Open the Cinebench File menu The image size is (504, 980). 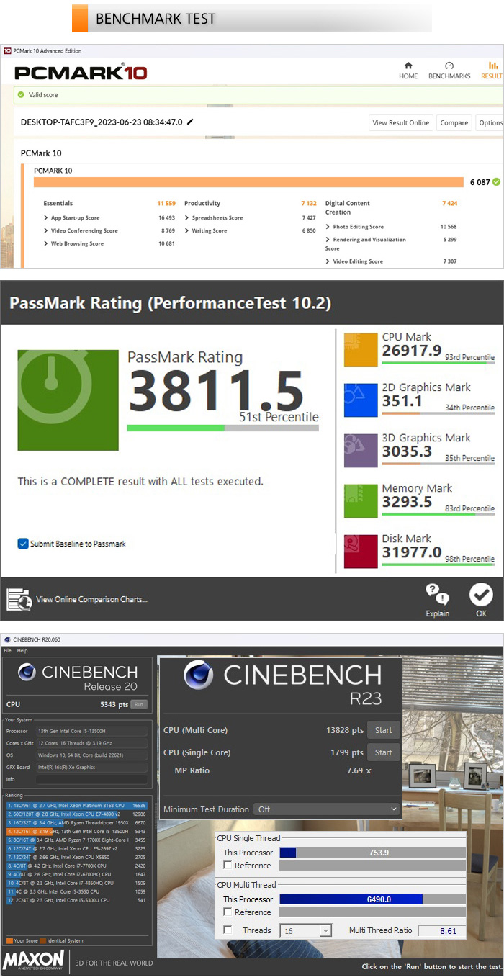(x=7, y=650)
